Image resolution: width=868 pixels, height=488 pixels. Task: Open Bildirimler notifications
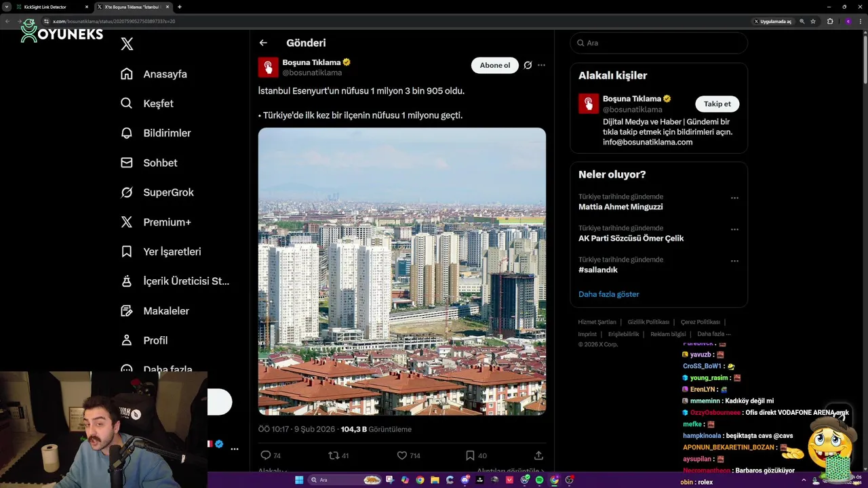point(155,133)
